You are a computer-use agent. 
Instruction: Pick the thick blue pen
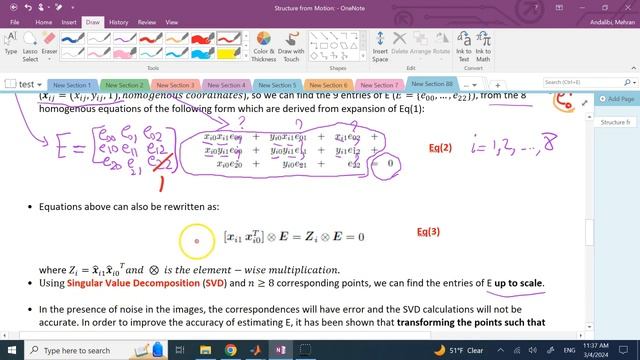point(73,39)
